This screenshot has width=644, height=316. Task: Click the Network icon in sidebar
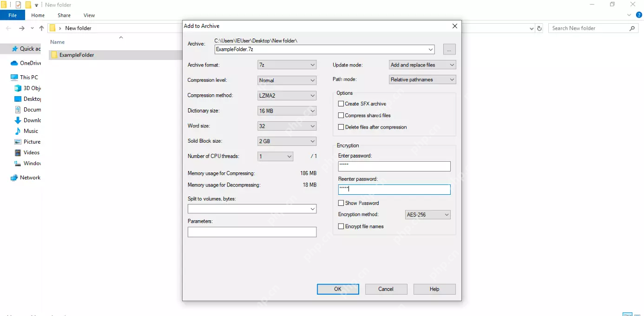[x=14, y=178]
